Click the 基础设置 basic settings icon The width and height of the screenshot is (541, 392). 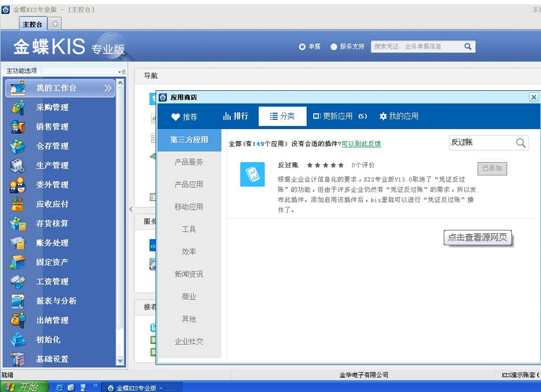[18, 359]
